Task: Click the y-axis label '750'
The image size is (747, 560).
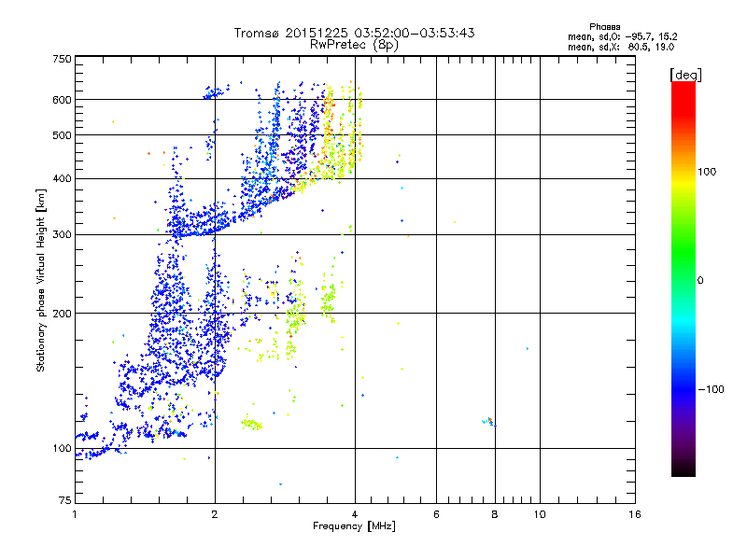Action: pyautogui.click(x=62, y=59)
